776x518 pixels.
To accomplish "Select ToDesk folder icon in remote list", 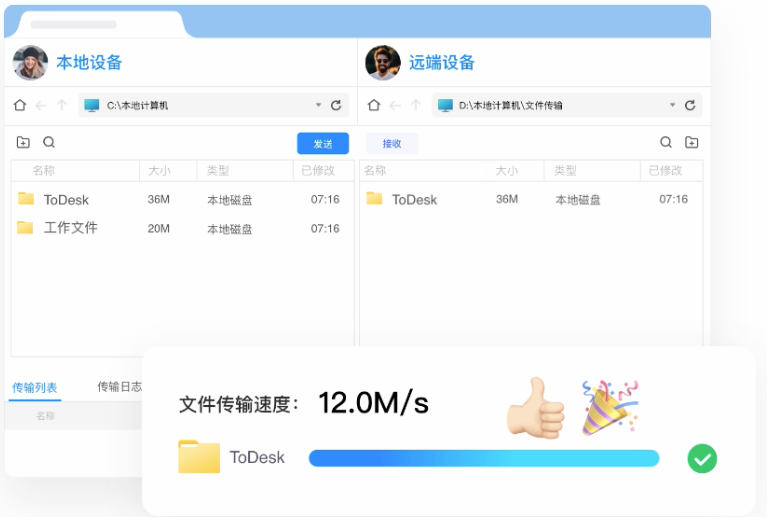I will pyautogui.click(x=374, y=199).
